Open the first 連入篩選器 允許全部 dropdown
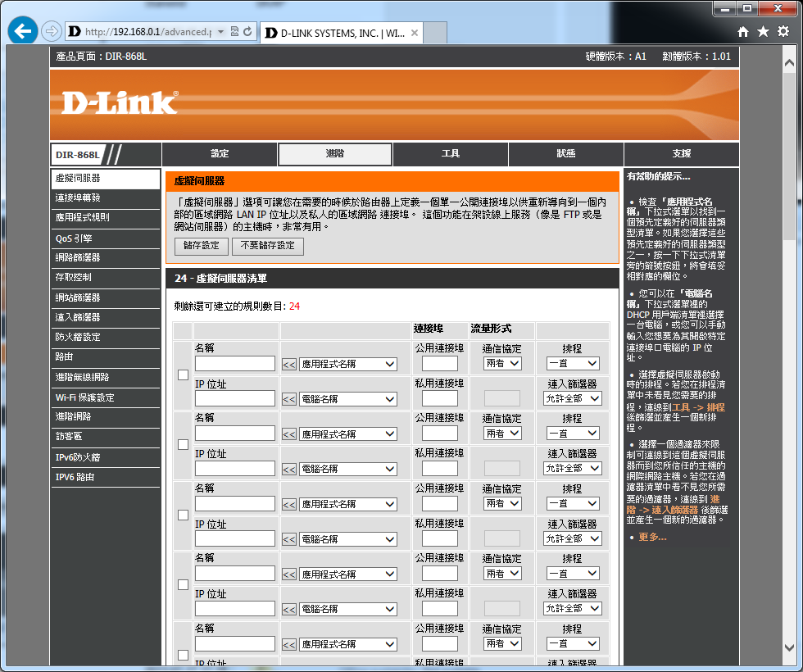The image size is (803, 672). [x=572, y=398]
